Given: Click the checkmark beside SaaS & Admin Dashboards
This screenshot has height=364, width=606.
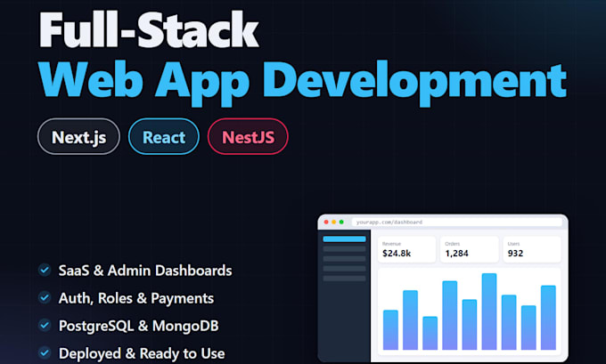Looking at the screenshot, I should [45, 270].
